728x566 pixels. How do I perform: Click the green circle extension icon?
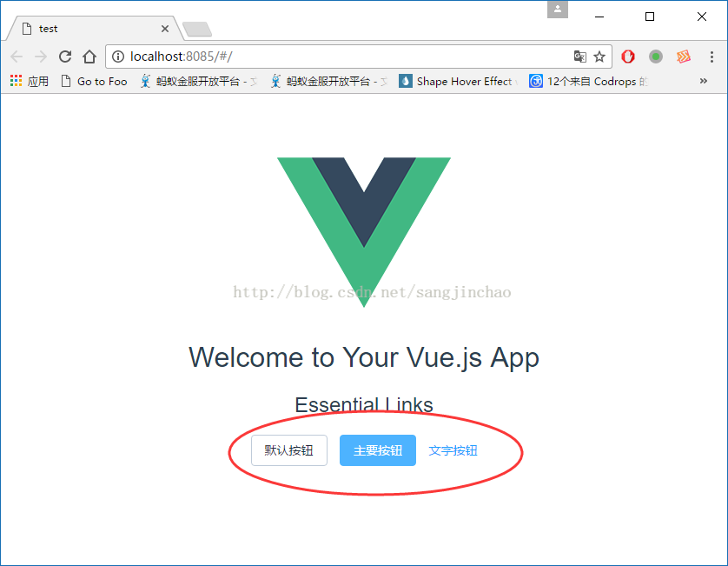pos(656,57)
